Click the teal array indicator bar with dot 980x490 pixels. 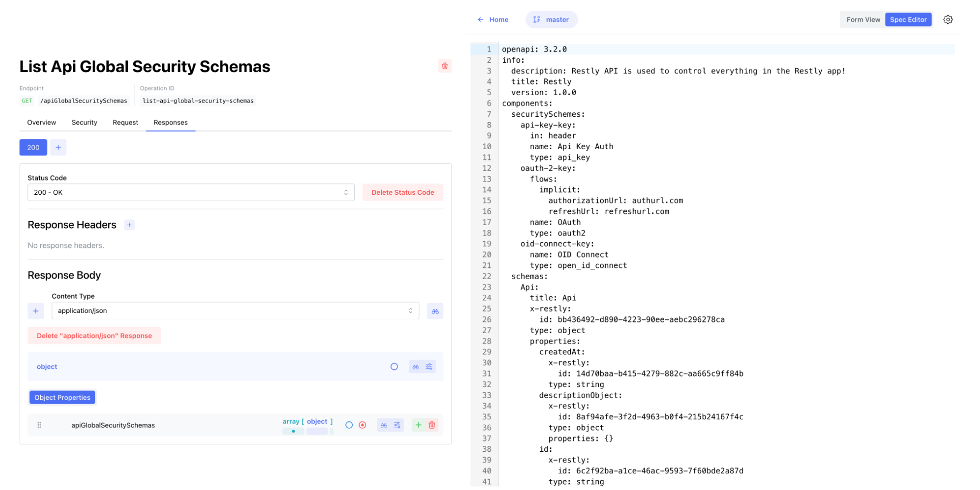point(293,431)
